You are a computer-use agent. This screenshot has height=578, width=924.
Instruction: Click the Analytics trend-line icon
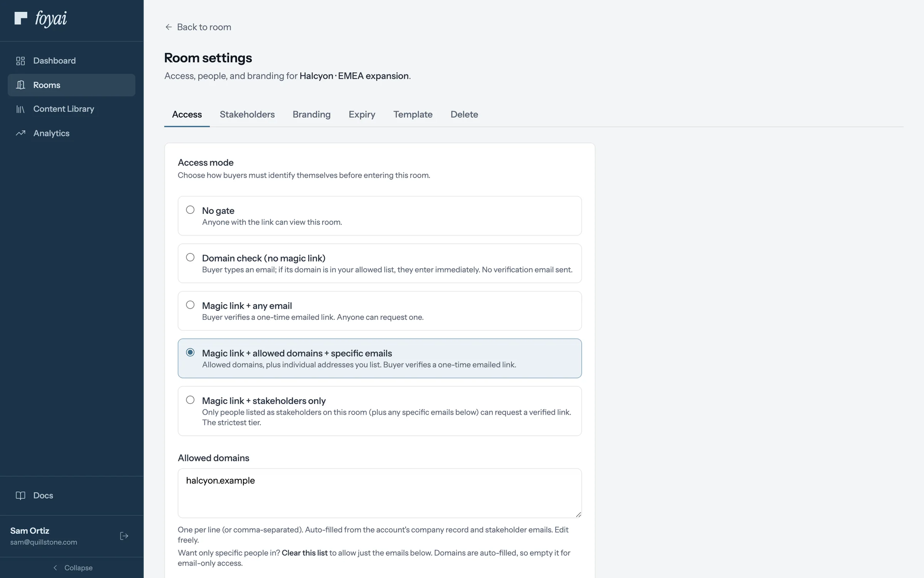[20, 133]
